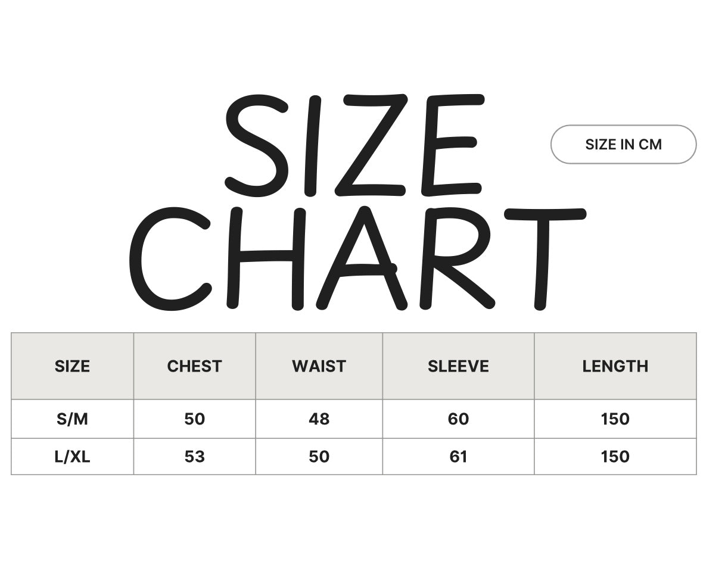Click the letter T in CHART
The image size is (728, 571).
tap(543, 258)
